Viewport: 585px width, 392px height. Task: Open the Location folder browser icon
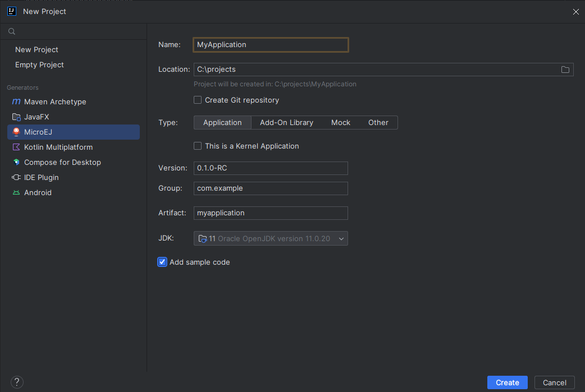coord(565,69)
